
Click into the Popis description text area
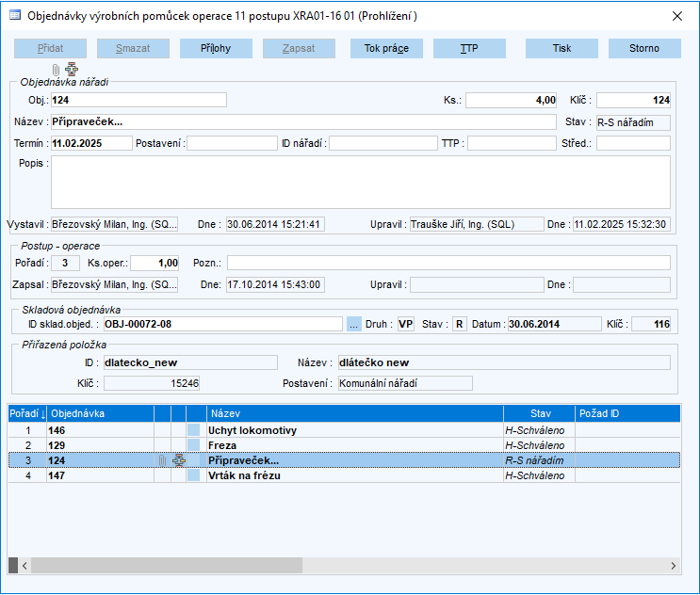click(359, 182)
